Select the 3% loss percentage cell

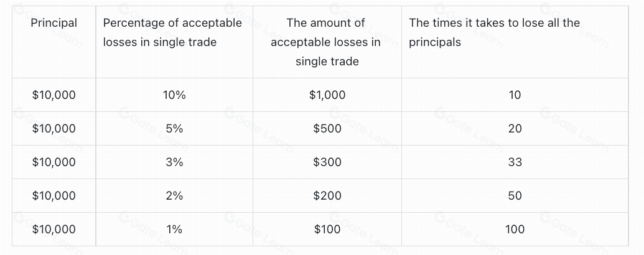click(174, 162)
